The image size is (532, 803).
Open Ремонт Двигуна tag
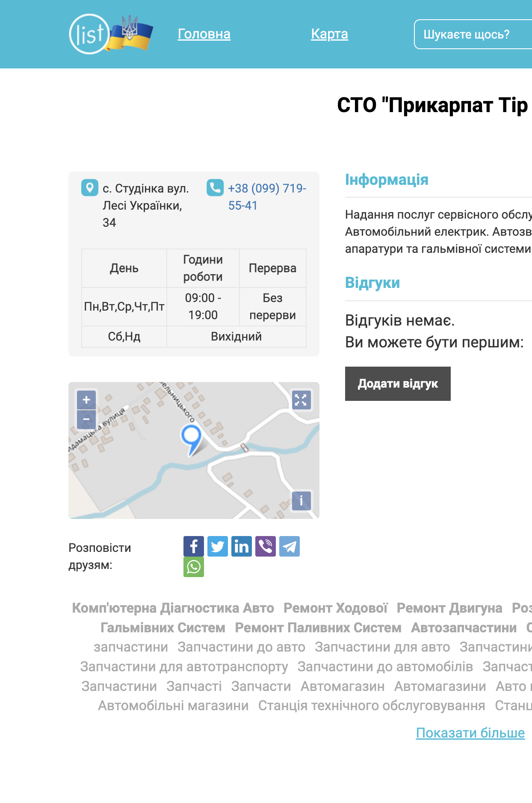click(x=449, y=608)
